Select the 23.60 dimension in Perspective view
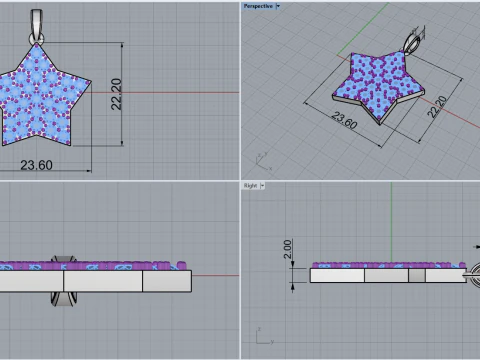 344,120
